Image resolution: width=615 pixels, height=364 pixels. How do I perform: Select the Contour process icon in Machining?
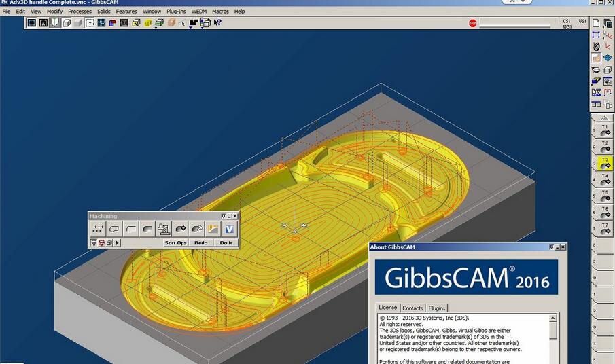[114, 229]
